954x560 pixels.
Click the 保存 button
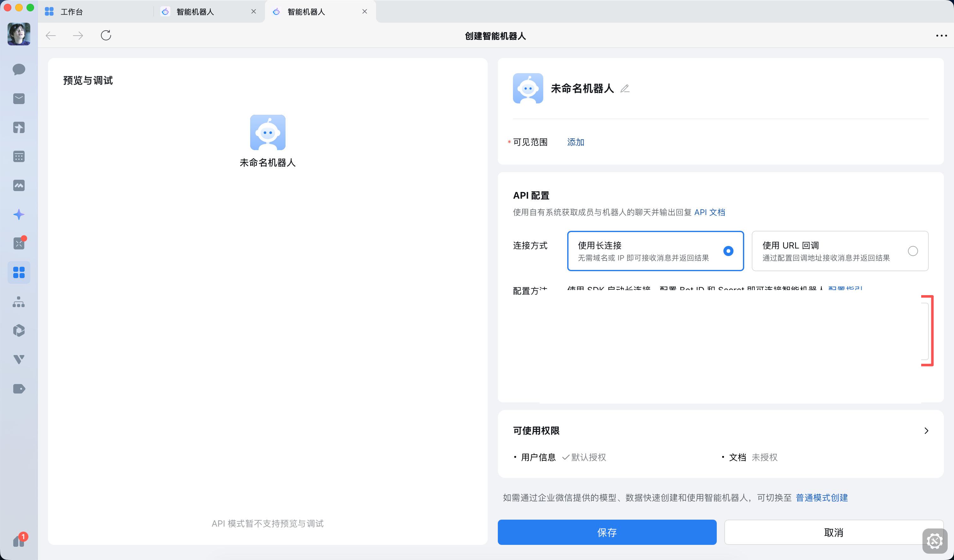pyautogui.click(x=607, y=532)
